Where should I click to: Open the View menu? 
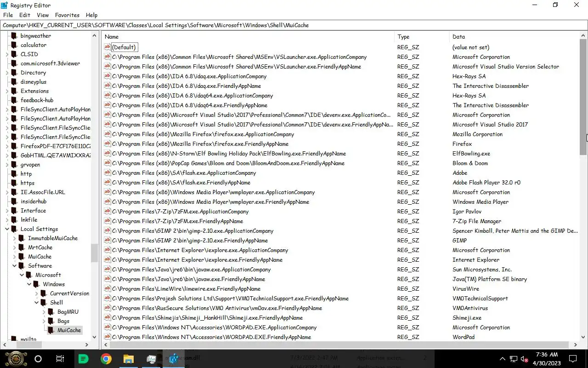coord(43,15)
